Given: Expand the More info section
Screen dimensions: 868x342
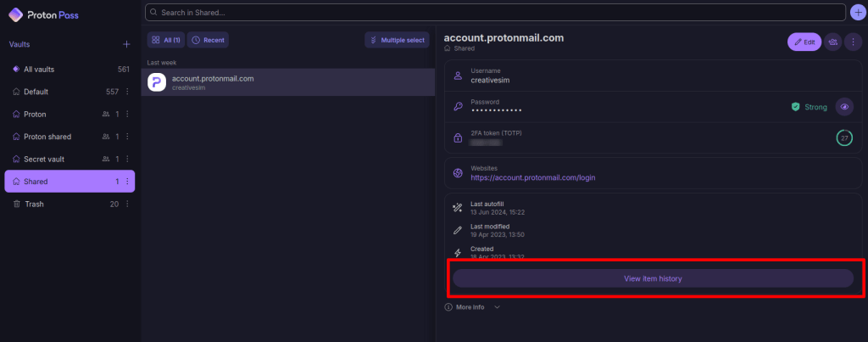Looking at the screenshot, I should click(473, 307).
